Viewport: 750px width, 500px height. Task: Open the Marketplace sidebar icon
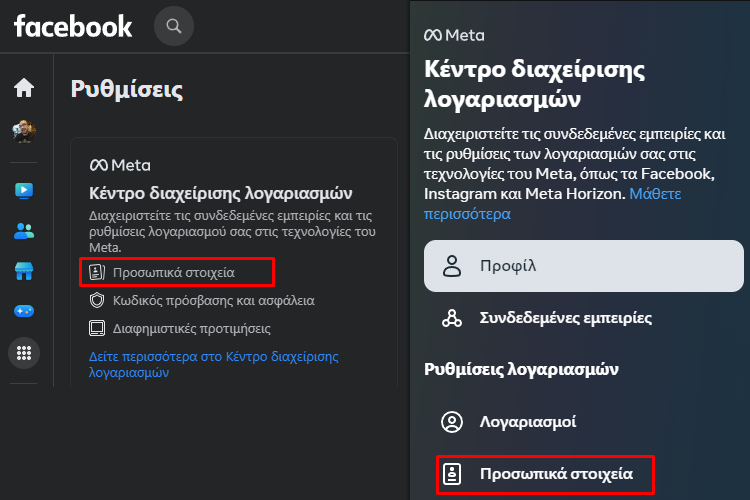pyautogui.click(x=24, y=271)
